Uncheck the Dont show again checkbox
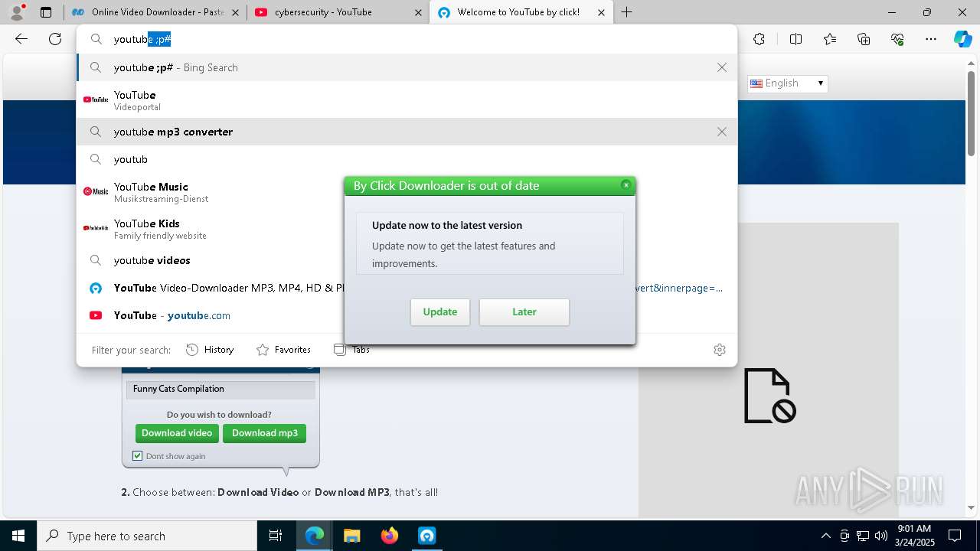The image size is (980, 551). point(138,456)
